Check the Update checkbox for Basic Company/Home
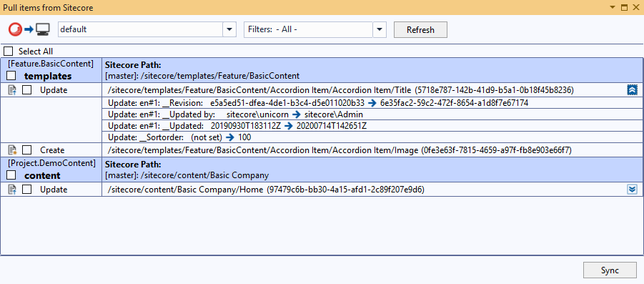Image resolution: width=644 pixels, height=284 pixels. point(26,189)
